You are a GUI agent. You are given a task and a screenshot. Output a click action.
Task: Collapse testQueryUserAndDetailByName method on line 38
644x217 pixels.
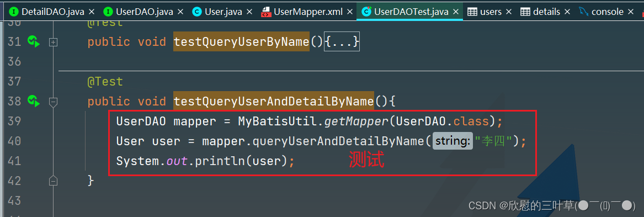click(x=53, y=102)
